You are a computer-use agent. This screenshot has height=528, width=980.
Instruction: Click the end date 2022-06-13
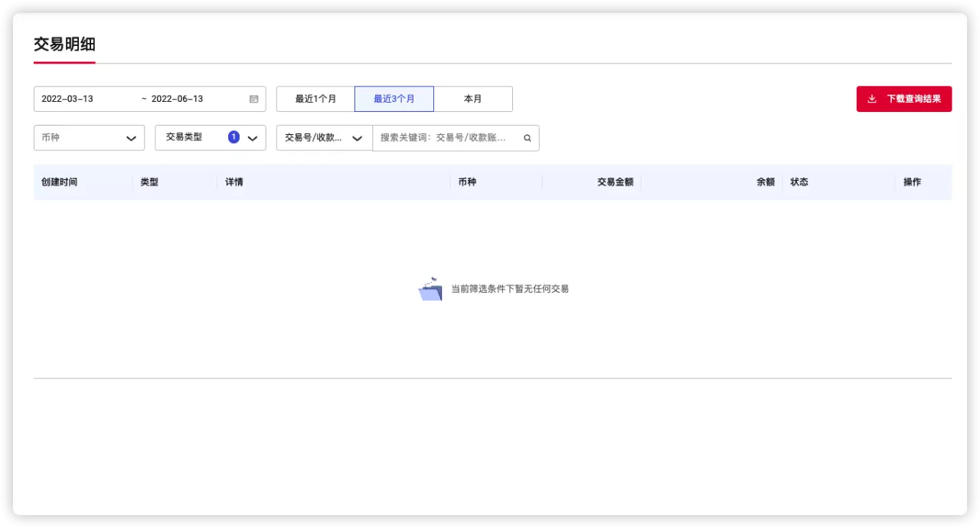coord(182,99)
